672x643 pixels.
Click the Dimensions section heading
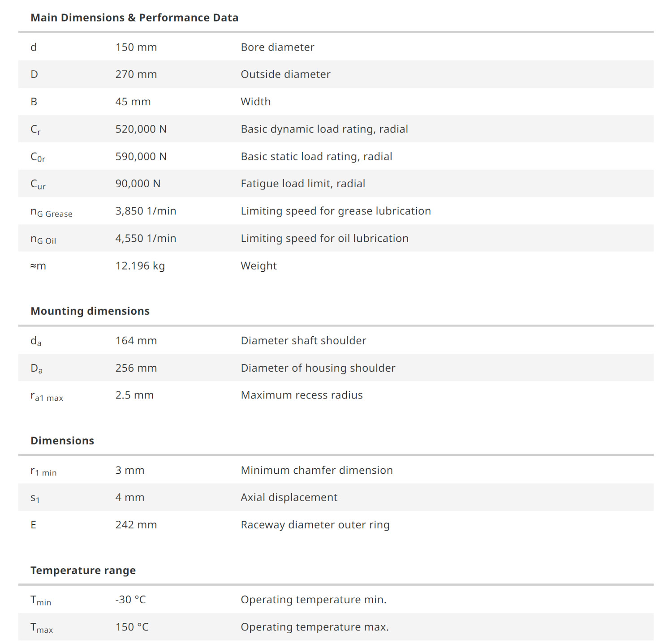coord(62,441)
